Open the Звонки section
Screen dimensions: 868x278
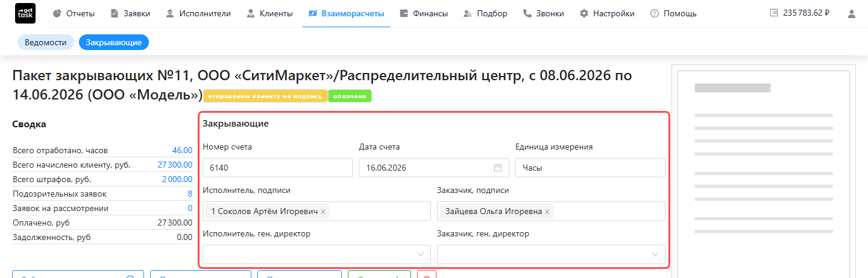(543, 13)
